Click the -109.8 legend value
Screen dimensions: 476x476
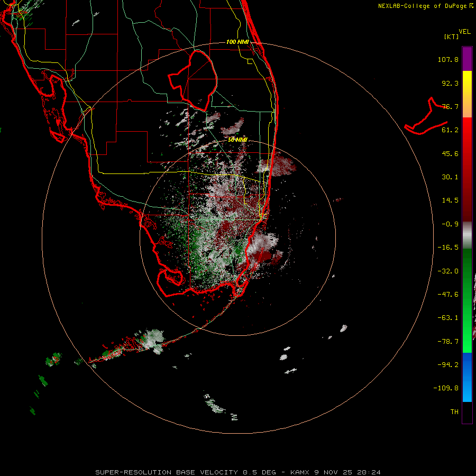coord(446,388)
